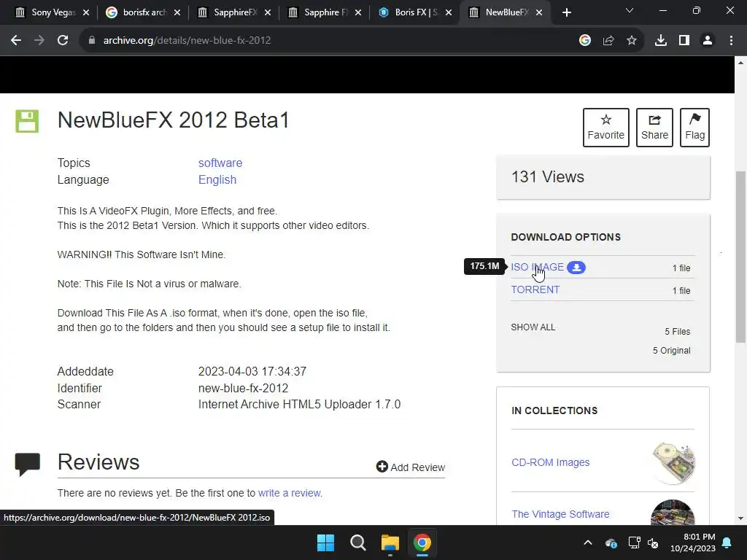Click the NewBlueFX 2012 Beta1 title
The image size is (747, 560).
point(174,120)
